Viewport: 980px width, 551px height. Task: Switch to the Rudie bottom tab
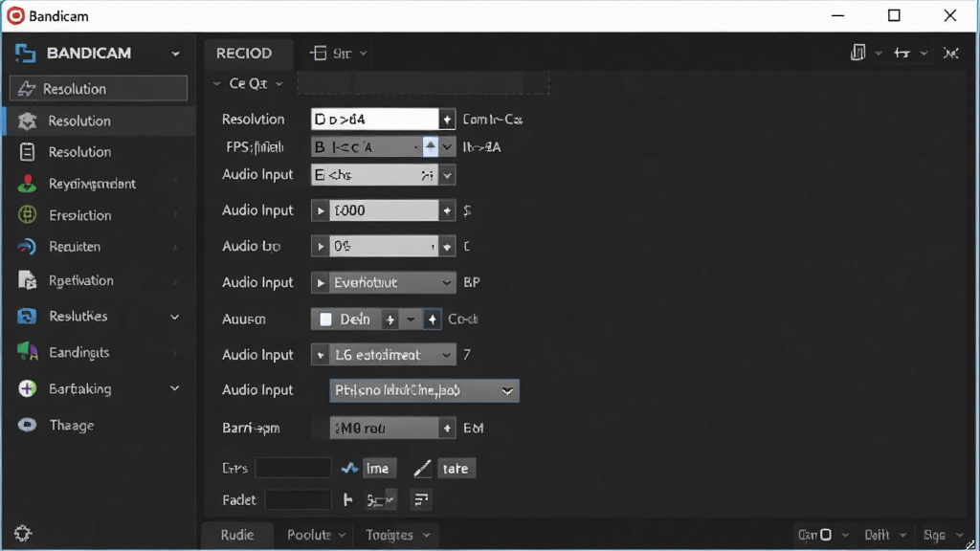point(237,535)
